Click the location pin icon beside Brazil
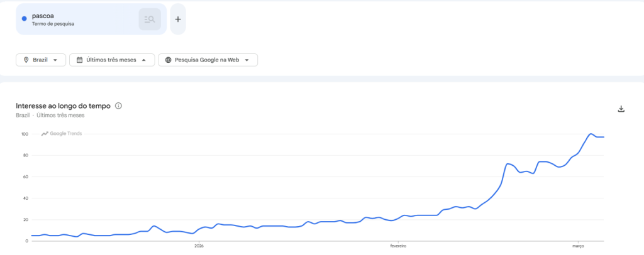Image resolution: width=644 pixels, height=255 pixels. point(26,60)
